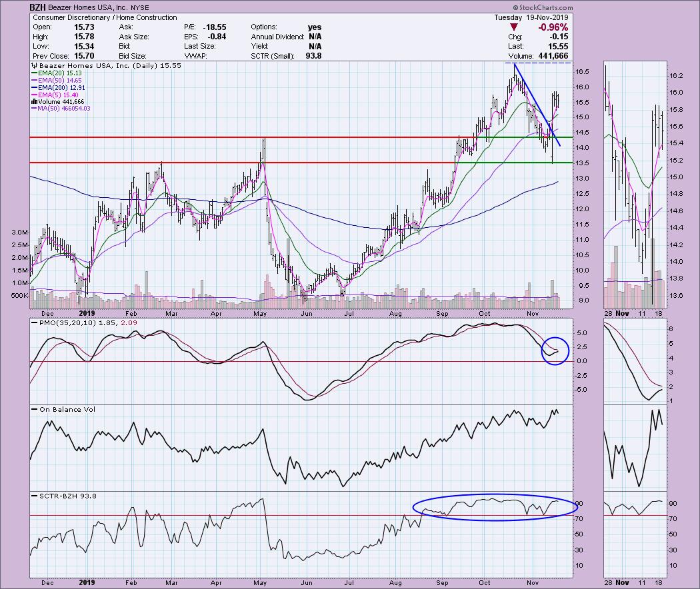Click the 16.5 price axis label
The width and height of the screenshot is (700, 589).
582,71
